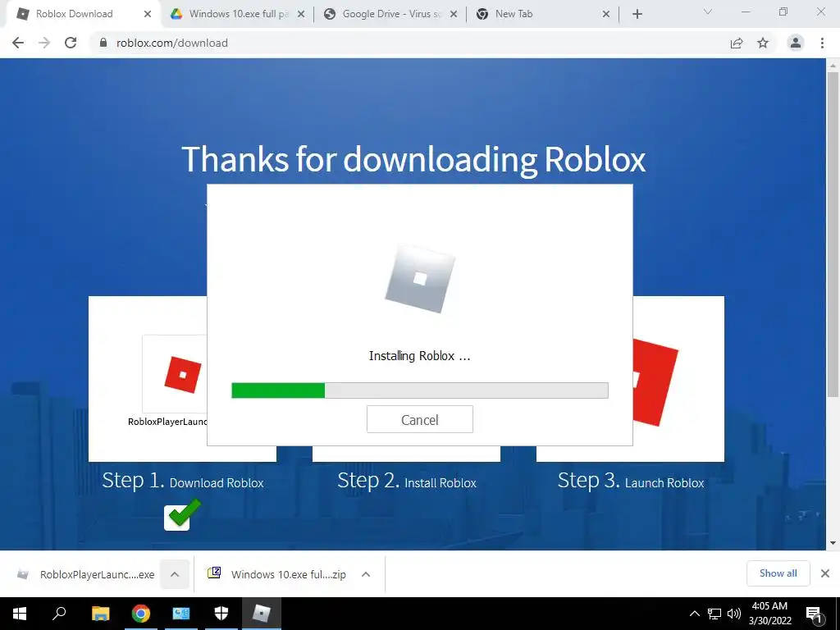840x630 pixels.
Task: Expand options for RobloxPlayerLauncher download
Action: point(175,574)
